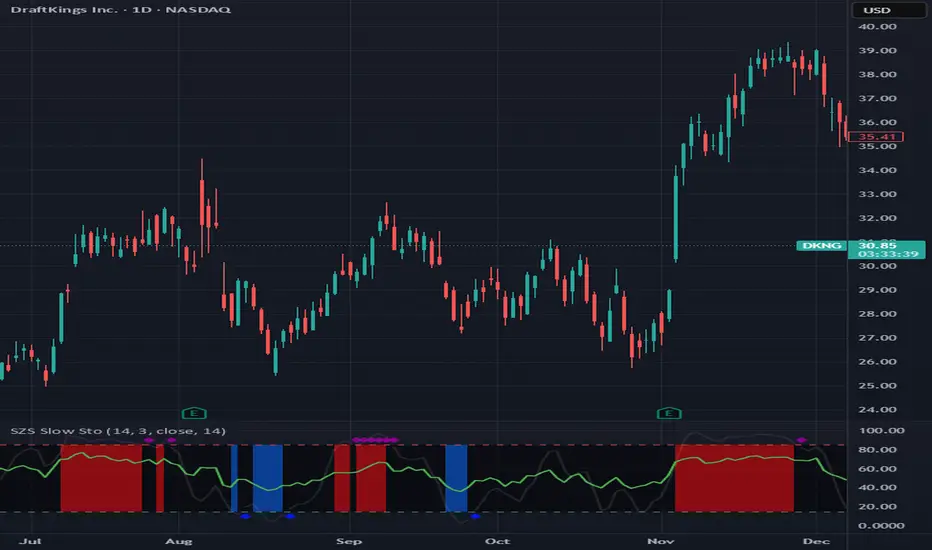The width and height of the screenshot is (932, 550).
Task: Click the 34.00 price axis label
Action: [877, 170]
